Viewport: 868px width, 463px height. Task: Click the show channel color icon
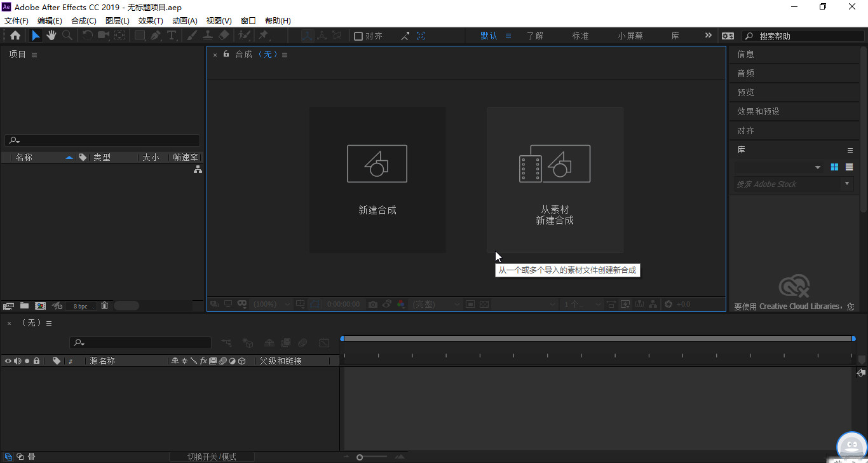(401, 305)
